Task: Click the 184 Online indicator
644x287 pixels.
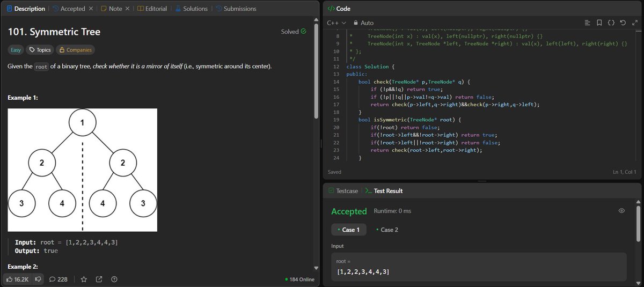Action: [299, 279]
